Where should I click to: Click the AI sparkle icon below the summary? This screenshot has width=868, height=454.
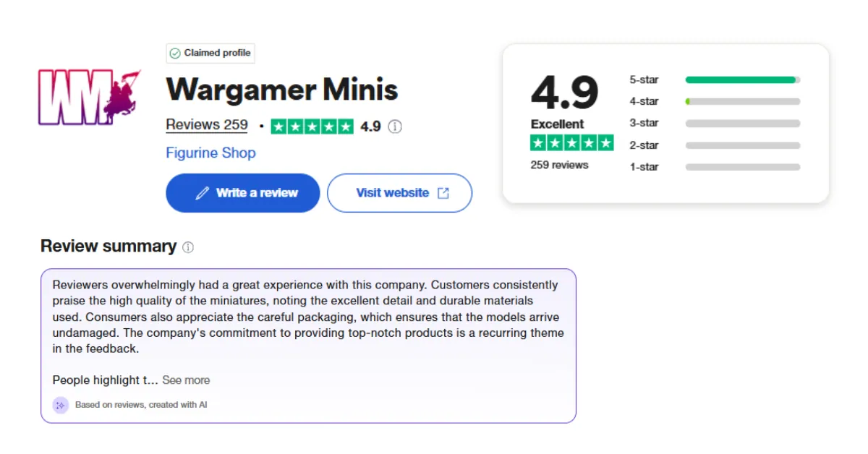click(60, 405)
